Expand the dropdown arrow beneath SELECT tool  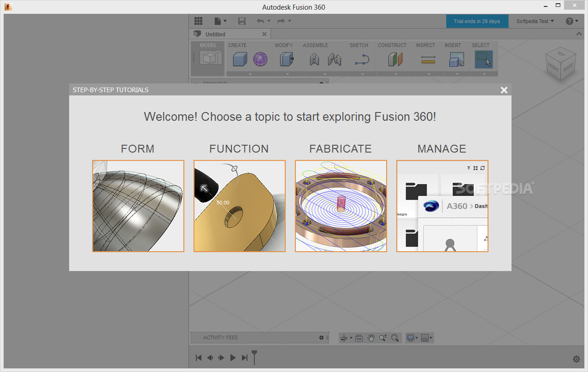tap(484, 74)
